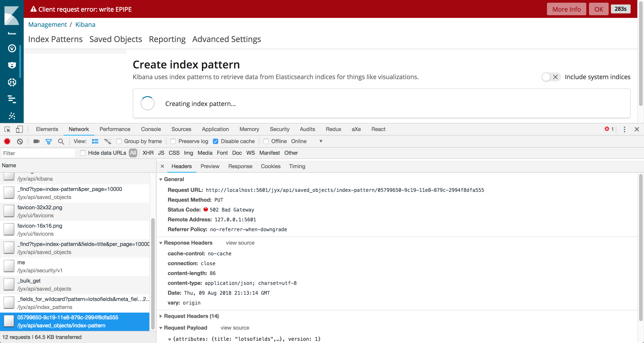Clear all network requests
This screenshot has height=343, width=644.
[20, 141]
